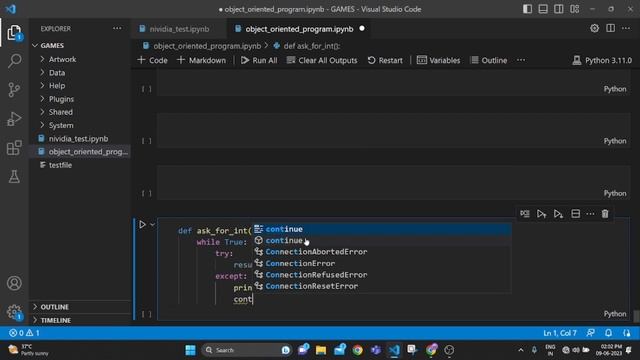
Task: Toggle the bottom panel layout icon
Action: (543, 9)
